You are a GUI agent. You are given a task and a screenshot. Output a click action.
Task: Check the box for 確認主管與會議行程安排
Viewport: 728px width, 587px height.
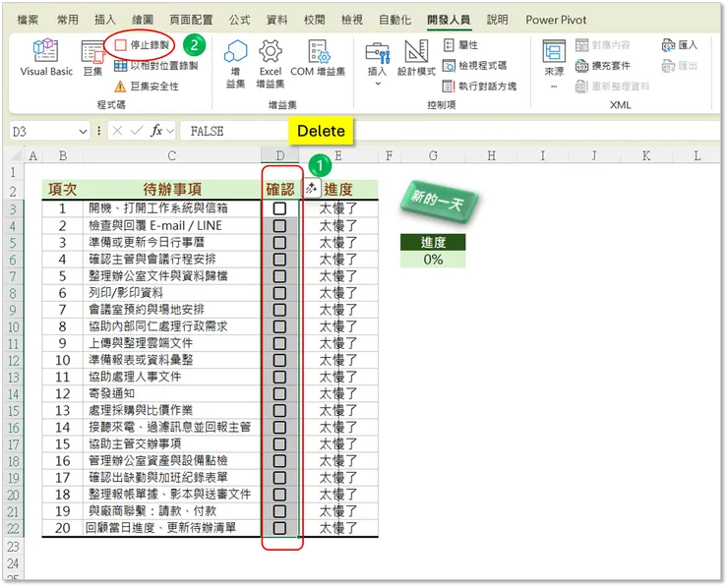[279, 260]
